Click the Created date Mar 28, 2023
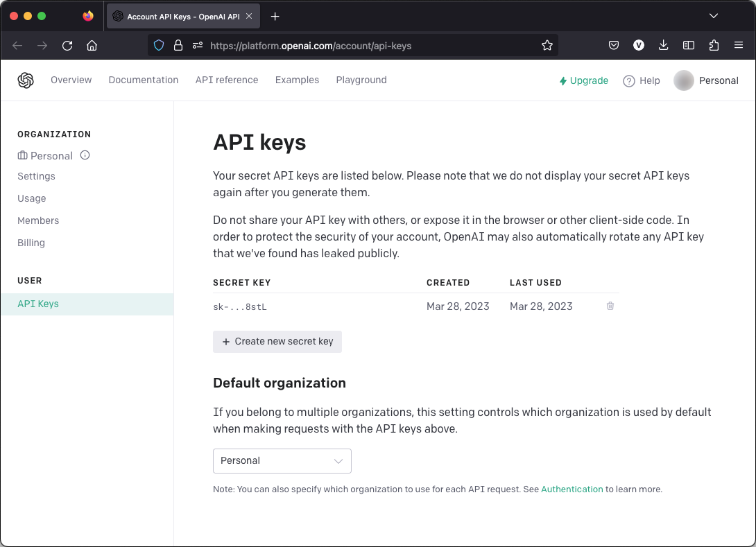756x547 pixels. tap(458, 306)
